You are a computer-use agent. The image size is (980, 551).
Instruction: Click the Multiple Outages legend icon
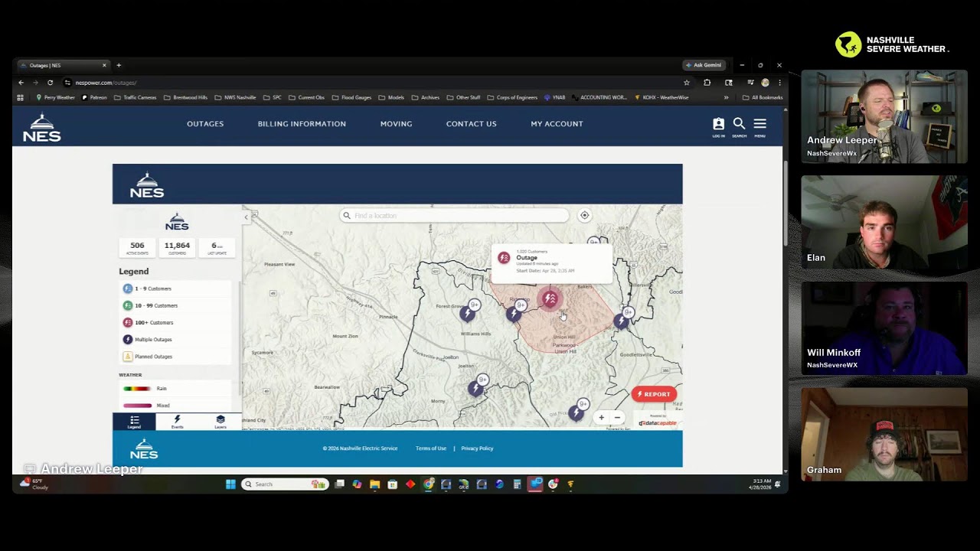coord(128,339)
